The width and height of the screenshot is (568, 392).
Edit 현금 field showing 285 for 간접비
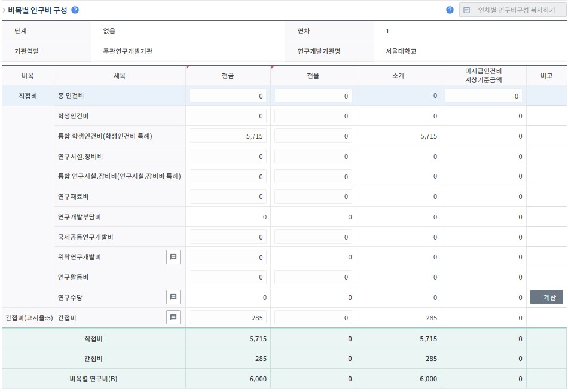click(228, 318)
